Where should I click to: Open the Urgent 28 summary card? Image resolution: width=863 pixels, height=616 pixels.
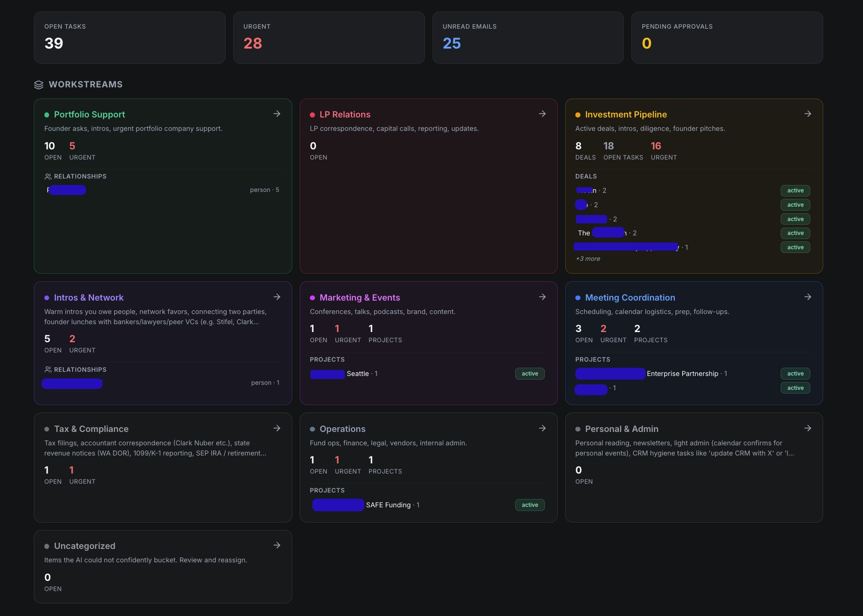pyautogui.click(x=329, y=38)
